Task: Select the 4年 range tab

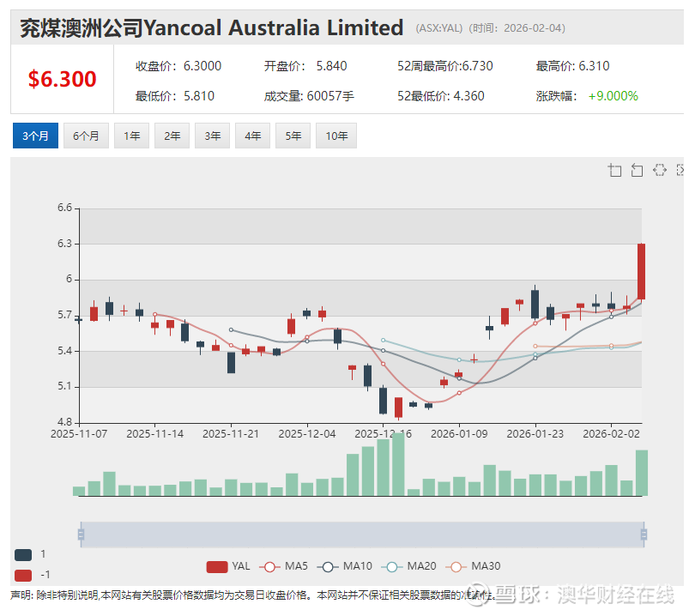Action: pos(252,136)
